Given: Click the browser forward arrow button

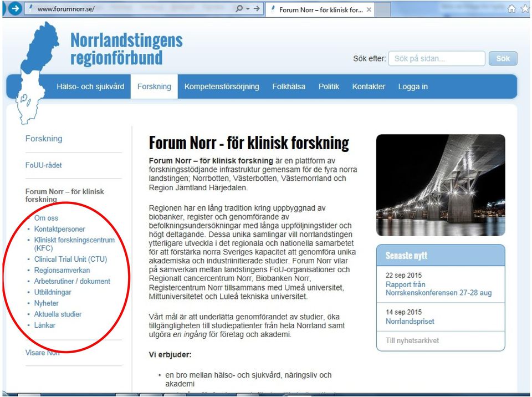Looking at the screenshot, I should 14,8.
